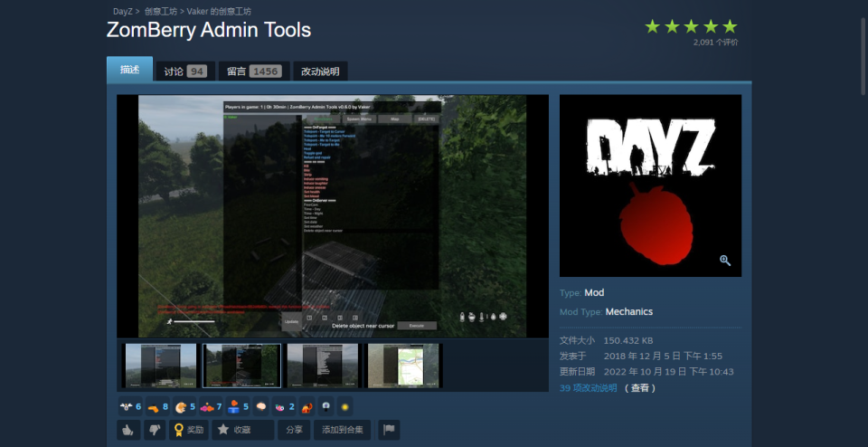Click the first award reaction with count 6

click(129, 407)
